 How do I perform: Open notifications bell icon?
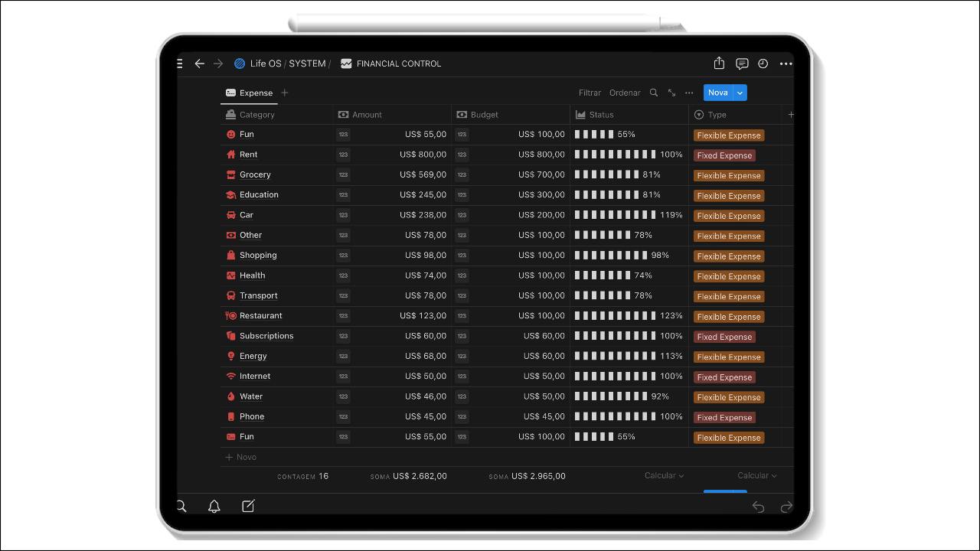click(x=214, y=506)
